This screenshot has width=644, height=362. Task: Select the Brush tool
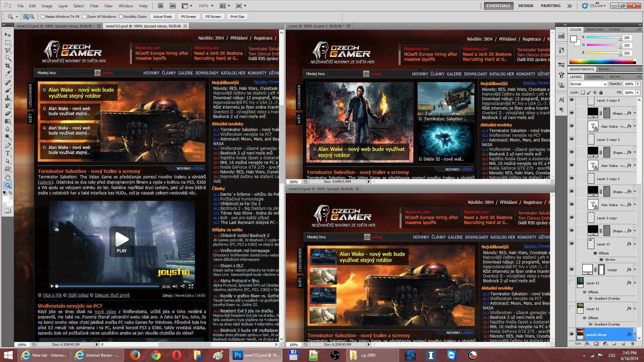(8, 90)
